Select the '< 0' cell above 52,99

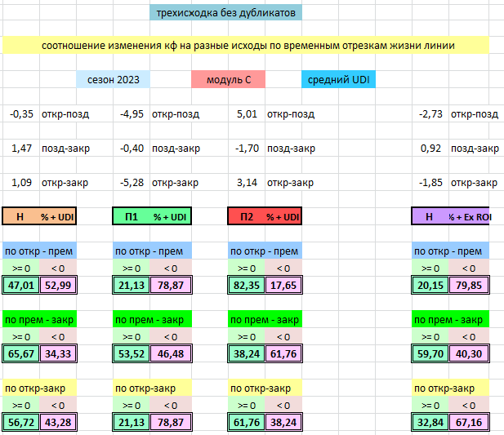(x=58, y=268)
